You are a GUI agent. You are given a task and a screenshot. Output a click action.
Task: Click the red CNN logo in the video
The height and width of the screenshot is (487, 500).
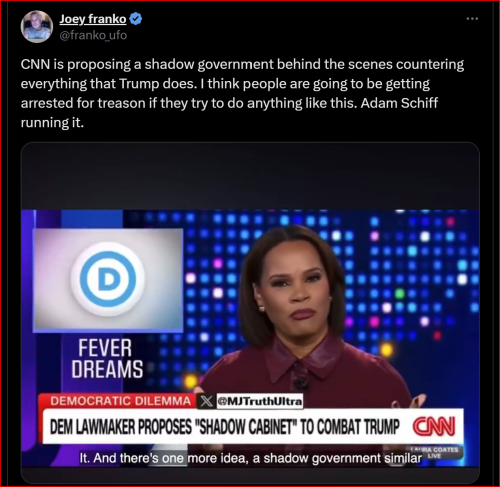434,426
